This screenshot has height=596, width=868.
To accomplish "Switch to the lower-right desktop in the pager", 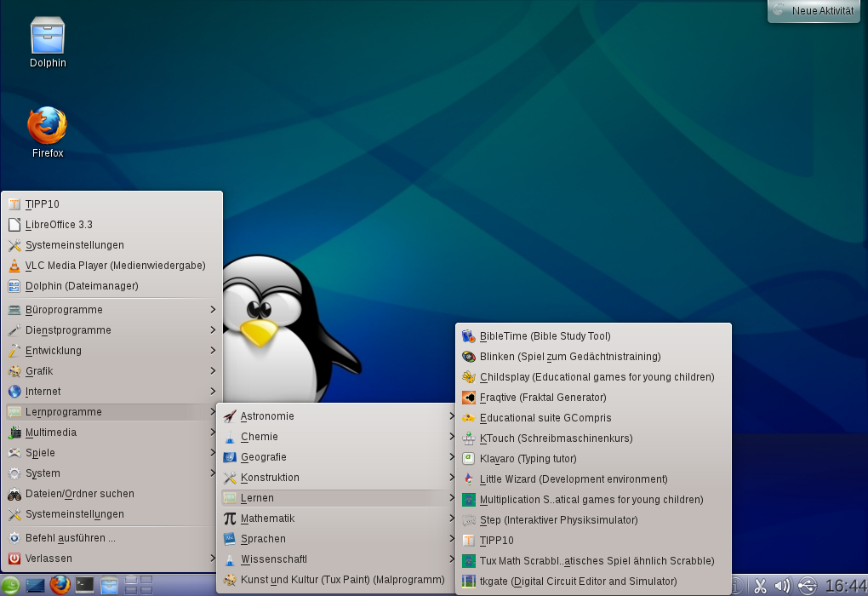I will coord(146,590).
